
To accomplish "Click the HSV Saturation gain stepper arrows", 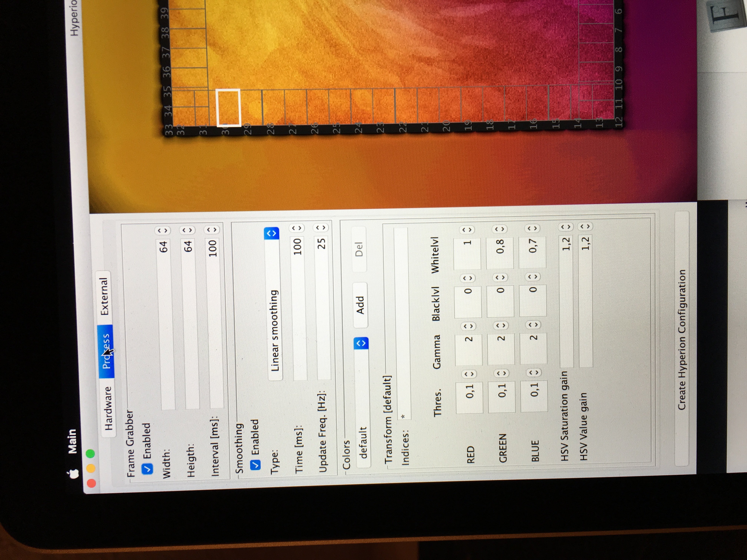I will point(566,227).
